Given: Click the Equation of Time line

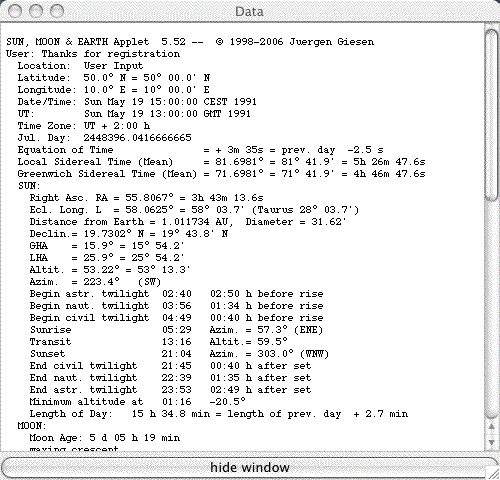Looking at the screenshot, I should [200, 150].
